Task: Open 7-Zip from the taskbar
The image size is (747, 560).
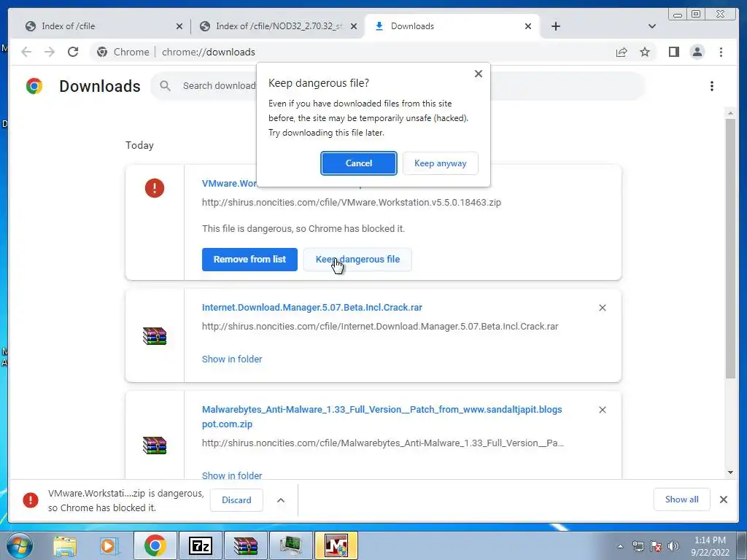Action: point(200,545)
